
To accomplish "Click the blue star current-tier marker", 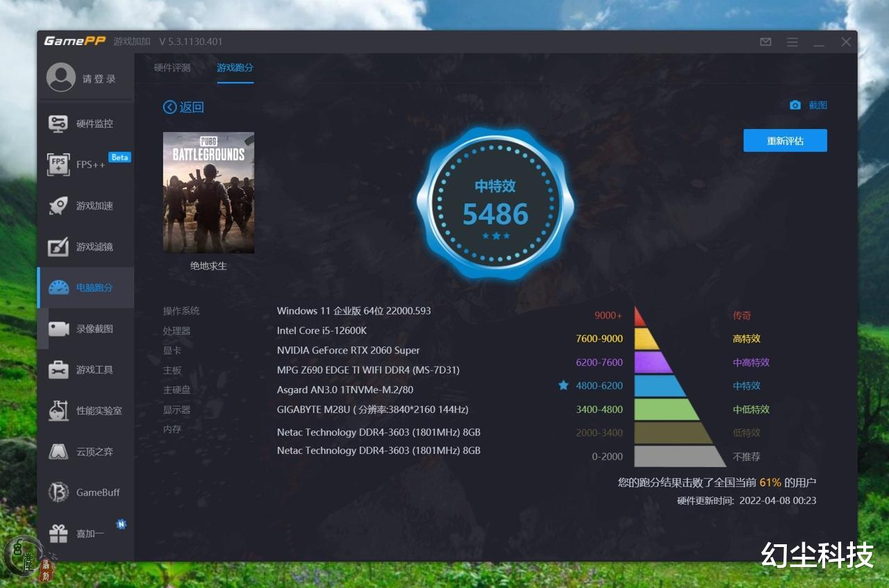I will coord(563,385).
